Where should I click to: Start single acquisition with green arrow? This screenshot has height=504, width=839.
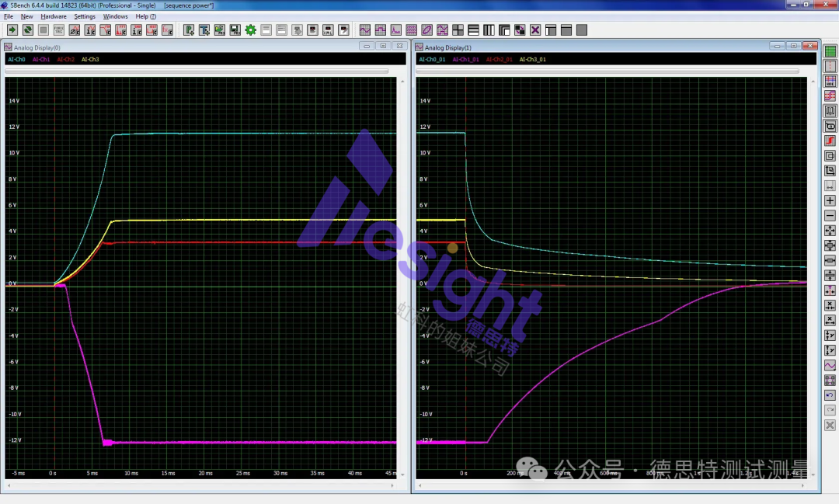[12, 30]
